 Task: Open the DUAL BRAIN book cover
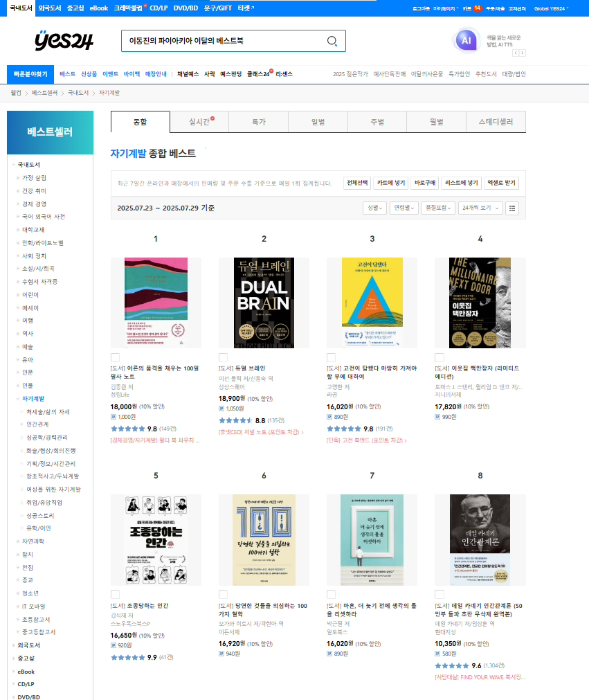(264, 303)
